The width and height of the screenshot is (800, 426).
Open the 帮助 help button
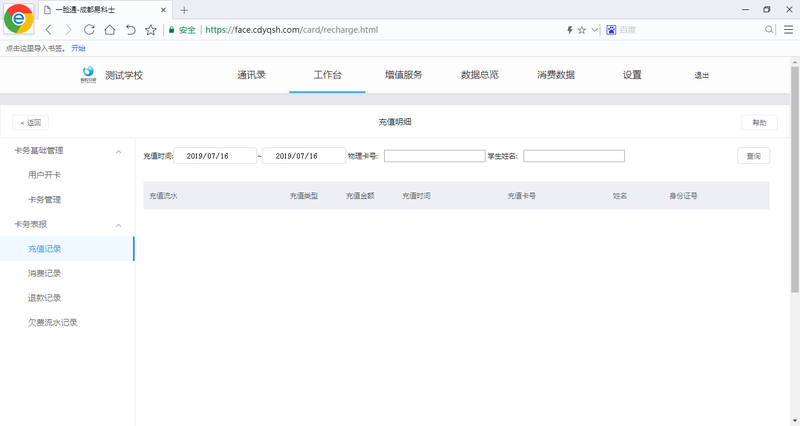(x=759, y=122)
